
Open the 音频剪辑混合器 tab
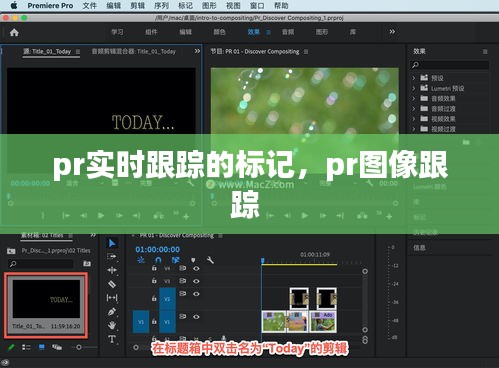coord(134,51)
